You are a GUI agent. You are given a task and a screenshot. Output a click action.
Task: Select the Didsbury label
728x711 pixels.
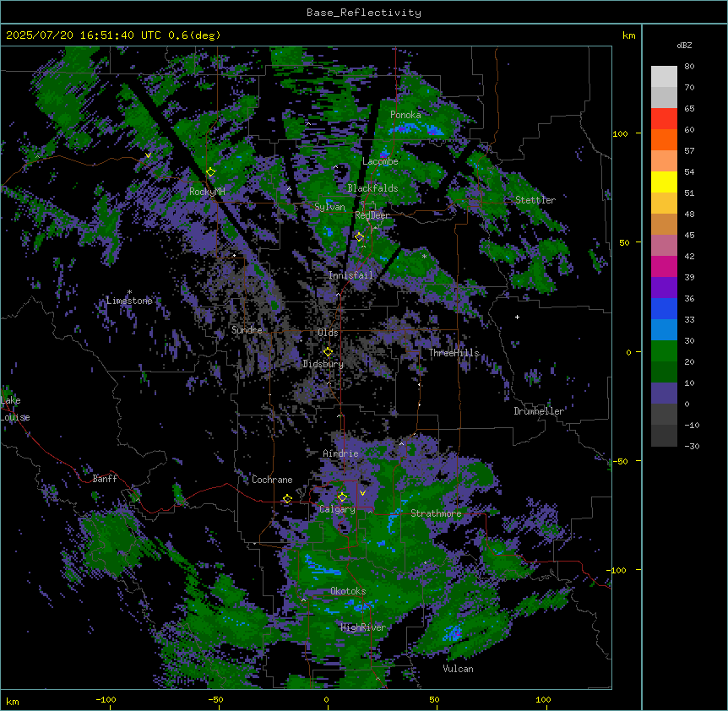[x=323, y=364]
